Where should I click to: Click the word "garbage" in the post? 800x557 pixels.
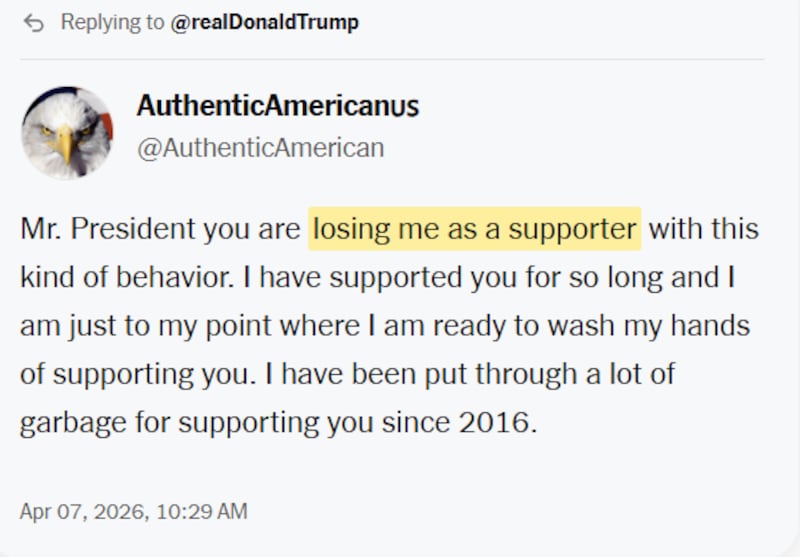pyautogui.click(x=63, y=421)
